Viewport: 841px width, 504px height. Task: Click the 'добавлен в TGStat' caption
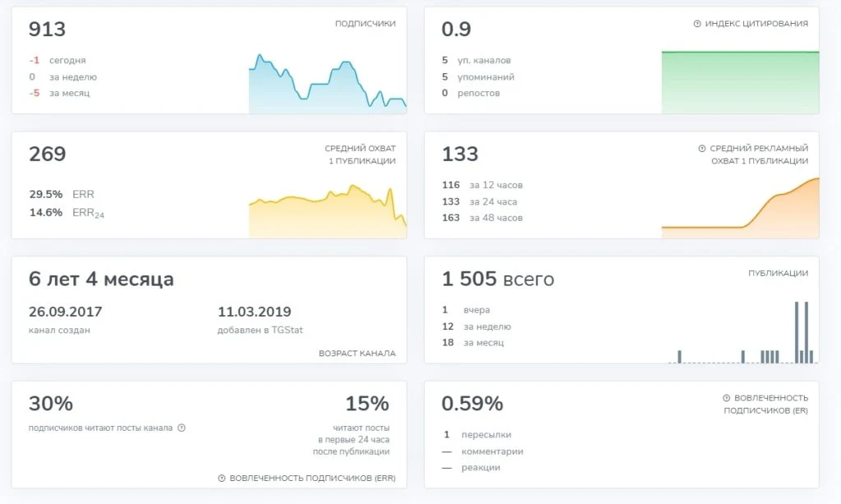pyautogui.click(x=260, y=330)
